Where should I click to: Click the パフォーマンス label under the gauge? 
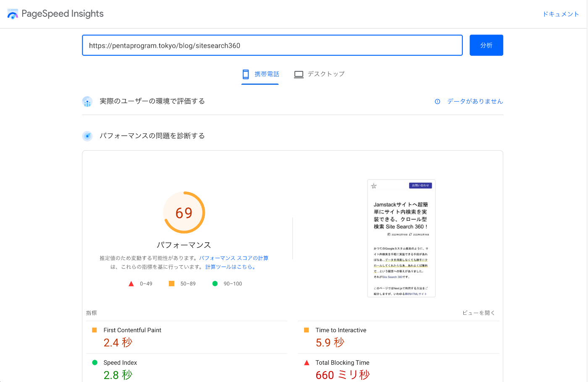(184, 245)
